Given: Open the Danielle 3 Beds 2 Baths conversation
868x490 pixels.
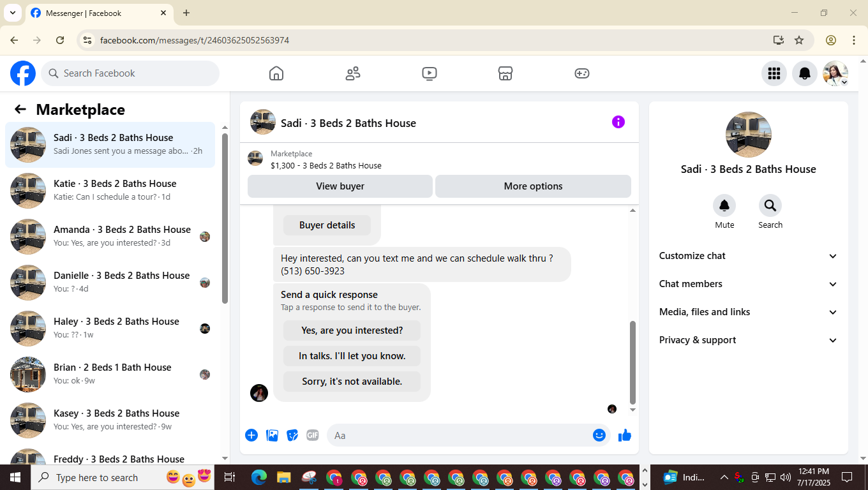Looking at the screenshot, I should [x=110, y=283].
